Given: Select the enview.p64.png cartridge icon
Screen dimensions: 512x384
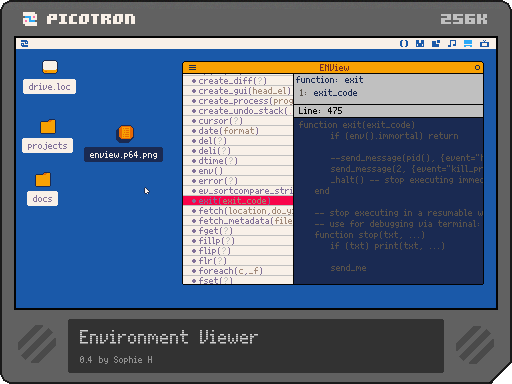Looking at the screenshot, I should coord(125,133).
